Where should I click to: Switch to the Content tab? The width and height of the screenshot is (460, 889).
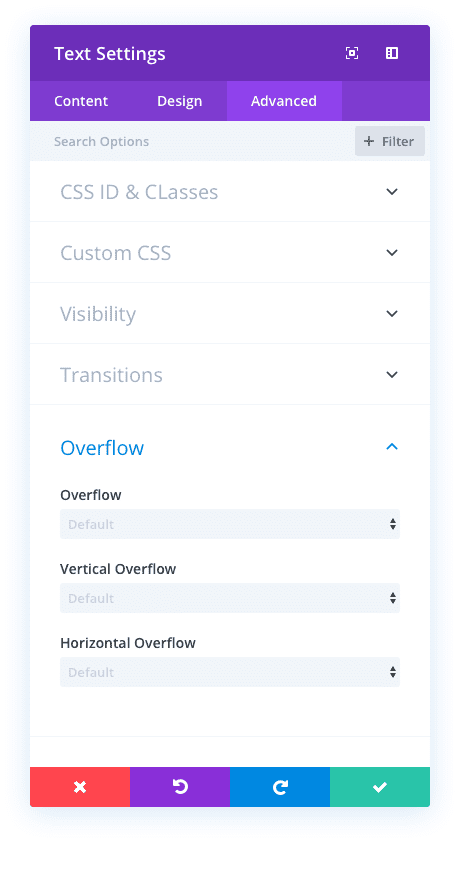[x=81, y=101]
